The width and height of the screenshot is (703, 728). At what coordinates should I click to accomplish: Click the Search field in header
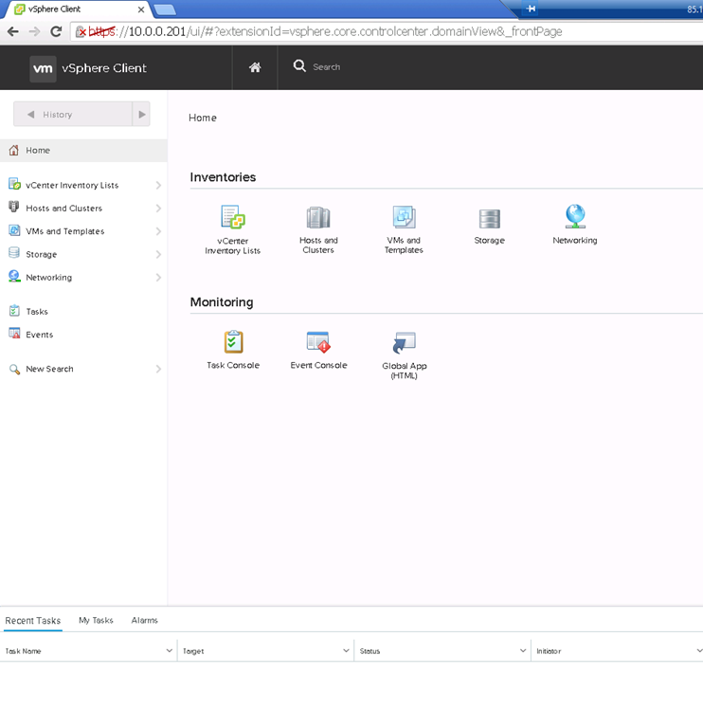point(326,67)
